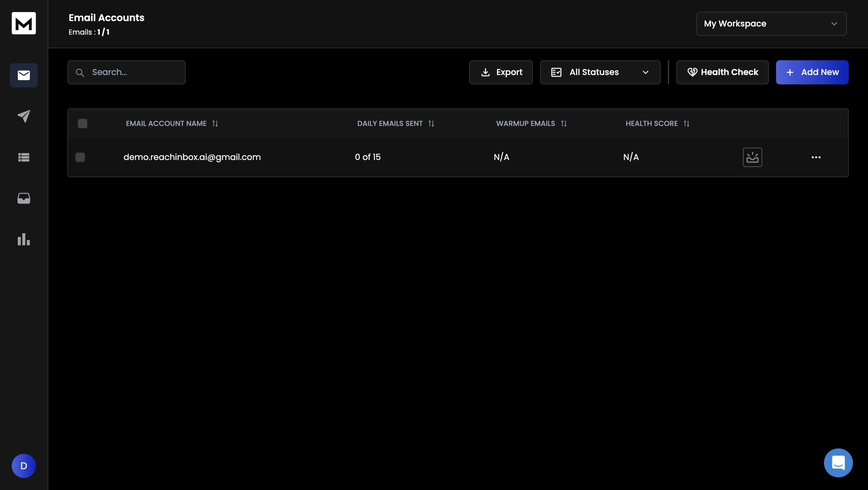868x490 pixels.
Task: Open the campaigns send icon panel
Action: point(24,116)
